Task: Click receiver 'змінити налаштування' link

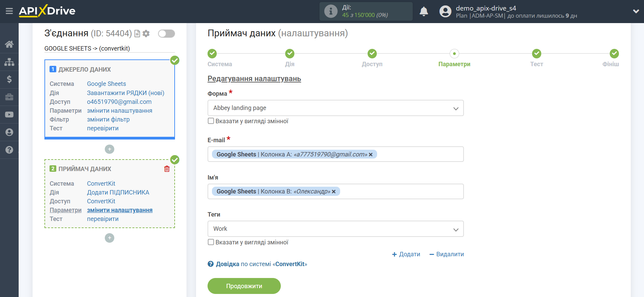Action: point(120,210)
